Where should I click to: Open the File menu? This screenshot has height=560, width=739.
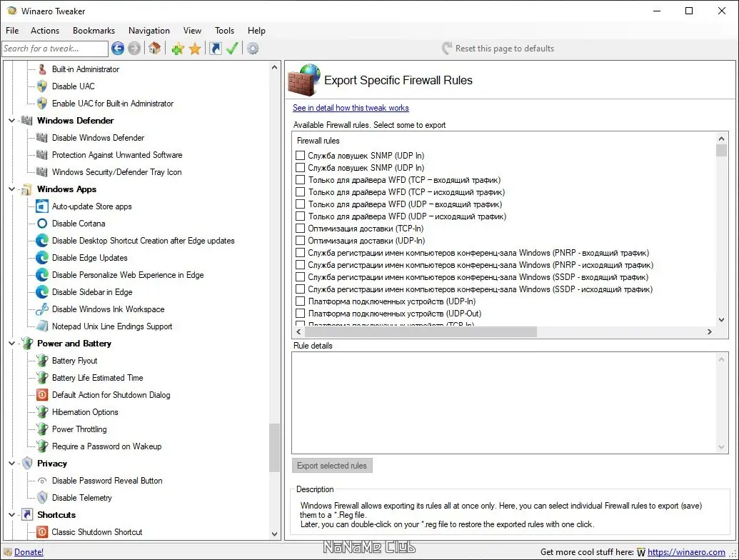tap(12, 31)
